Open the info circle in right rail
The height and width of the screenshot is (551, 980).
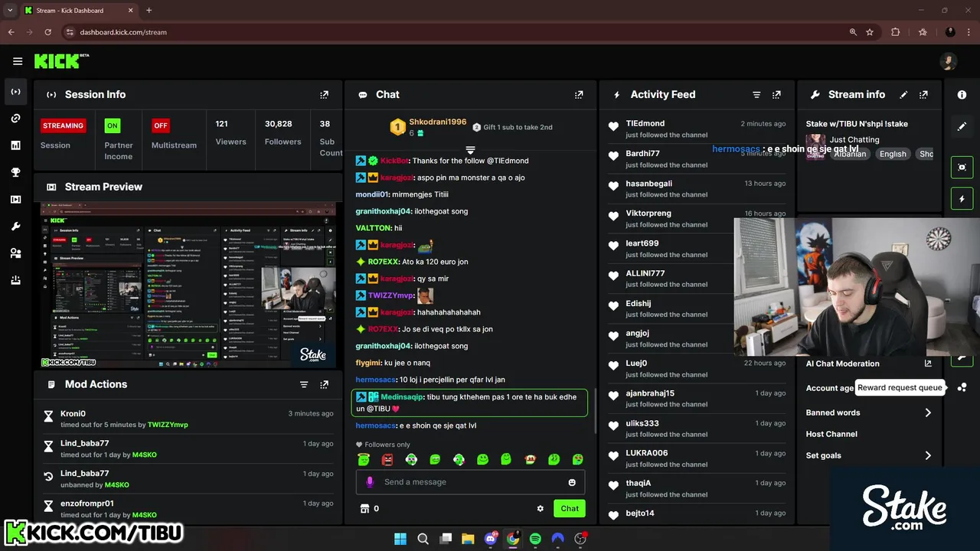(962, 95)
